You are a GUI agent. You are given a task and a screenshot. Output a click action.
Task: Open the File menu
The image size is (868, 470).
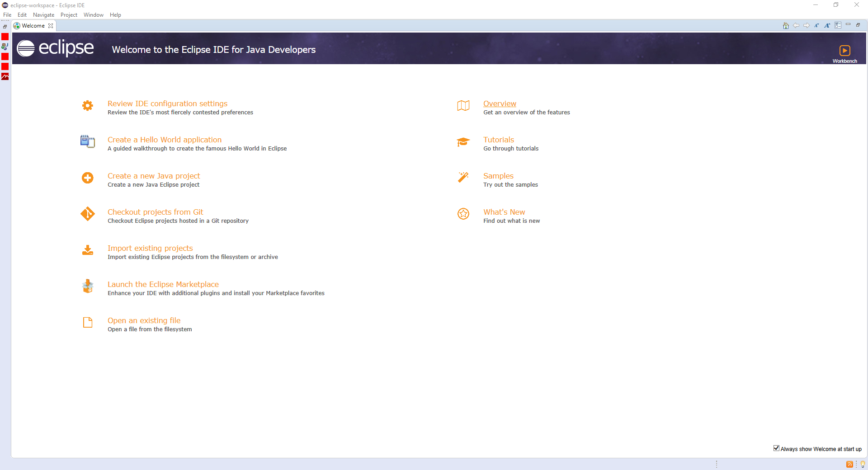(x=7, y=15)
